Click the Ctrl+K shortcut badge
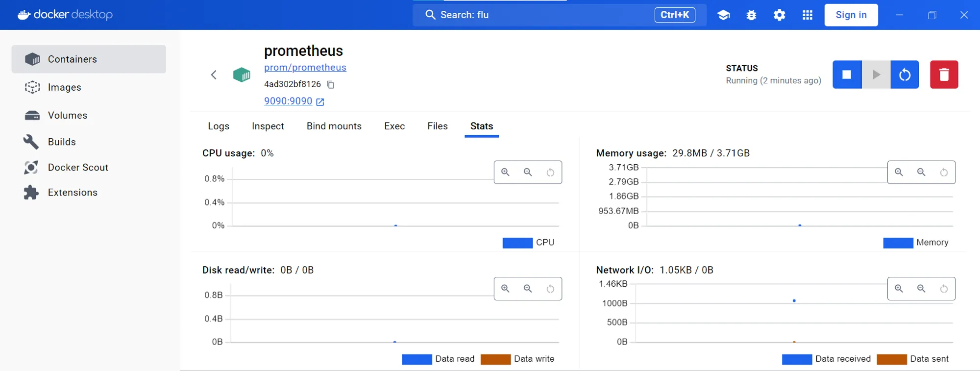Screen dimensions: 980x371 coord(675,15)
